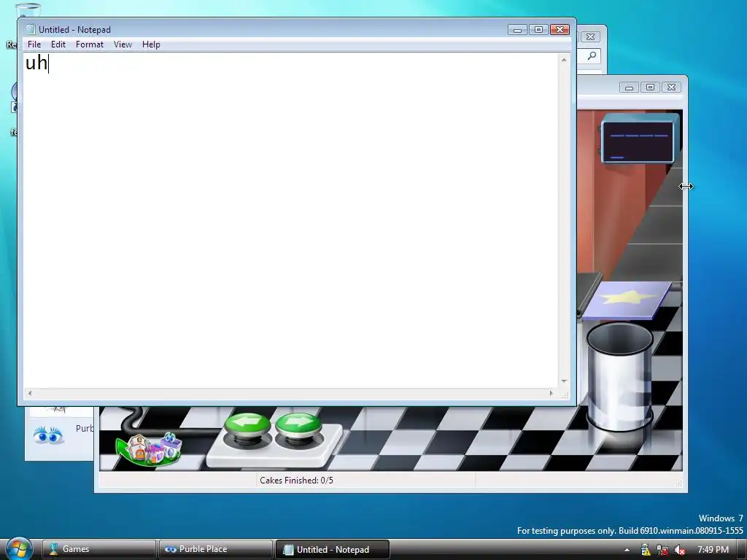The height and width of the screenshot is (560, 747).
Task: Click Notepad horizontal scrollbar left arrow
Action: coord(29,393)
